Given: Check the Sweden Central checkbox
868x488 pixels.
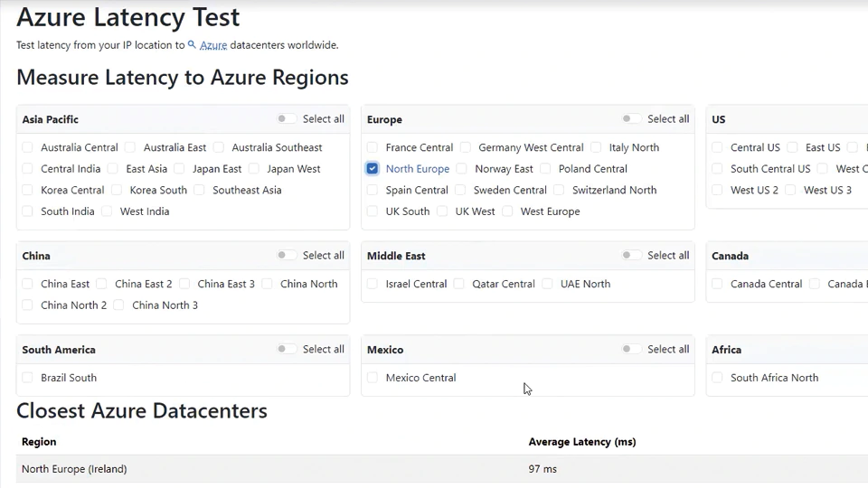Looking at the screenshot, I should click(460, 190).
